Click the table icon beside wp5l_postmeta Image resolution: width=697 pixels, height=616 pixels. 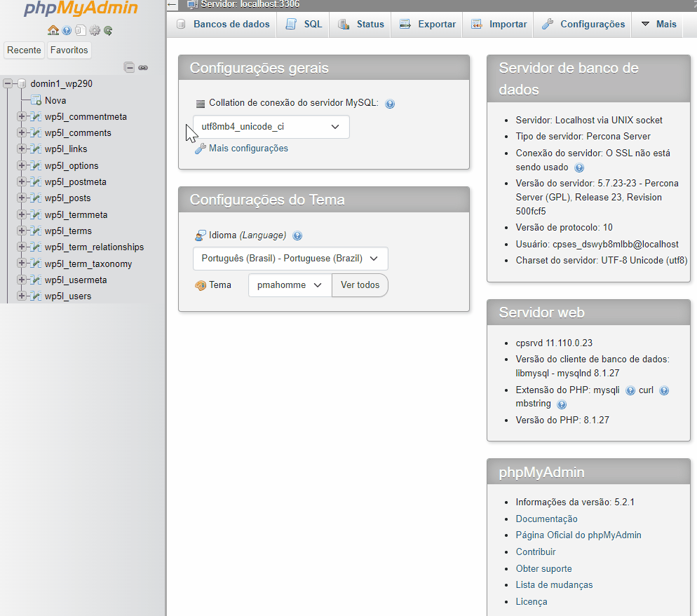click(36, 182)
